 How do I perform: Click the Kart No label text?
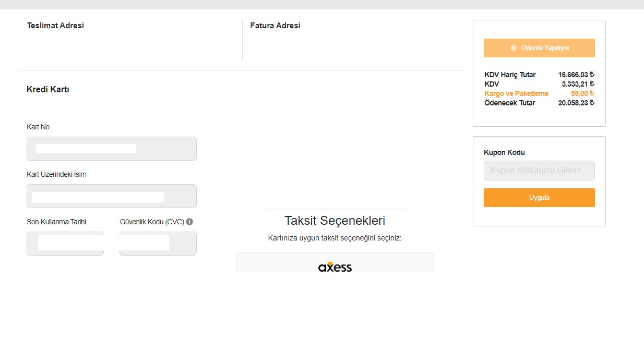pos(38,127)
